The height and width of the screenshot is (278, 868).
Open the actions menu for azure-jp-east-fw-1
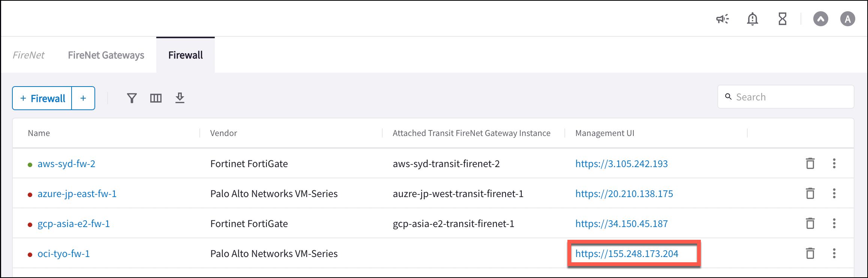(834, 193)
